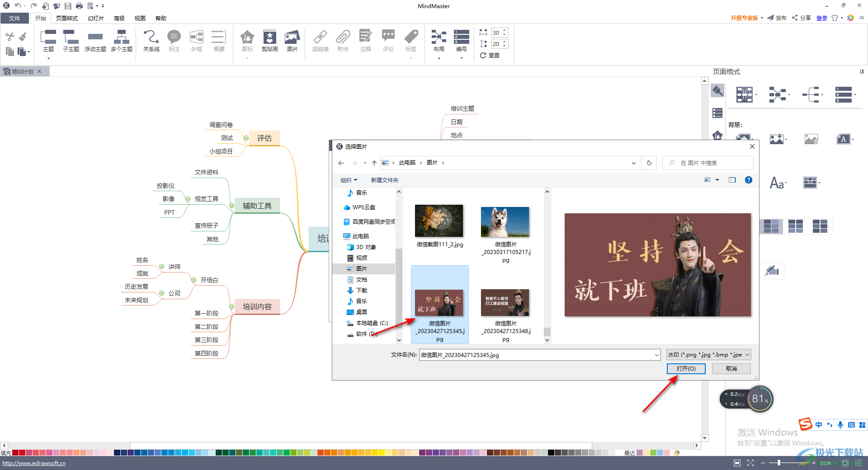Open the 文件 menu
The width and height of the screenshot is (868, 470).
coord(14,18)
